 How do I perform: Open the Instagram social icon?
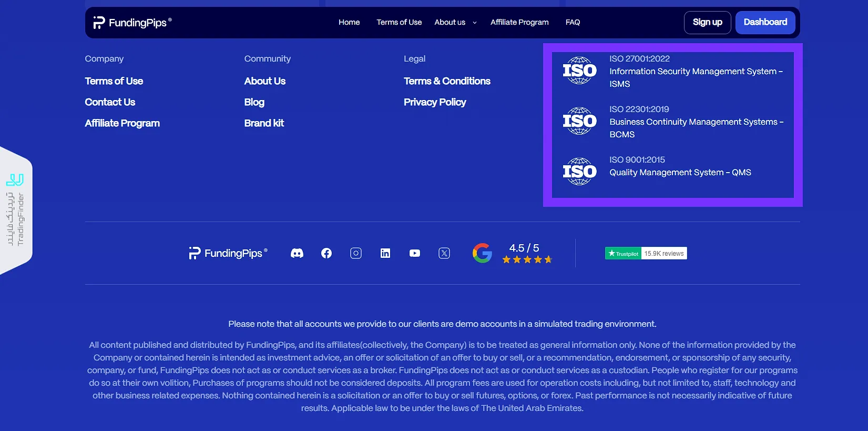click(x=356, y=253)
